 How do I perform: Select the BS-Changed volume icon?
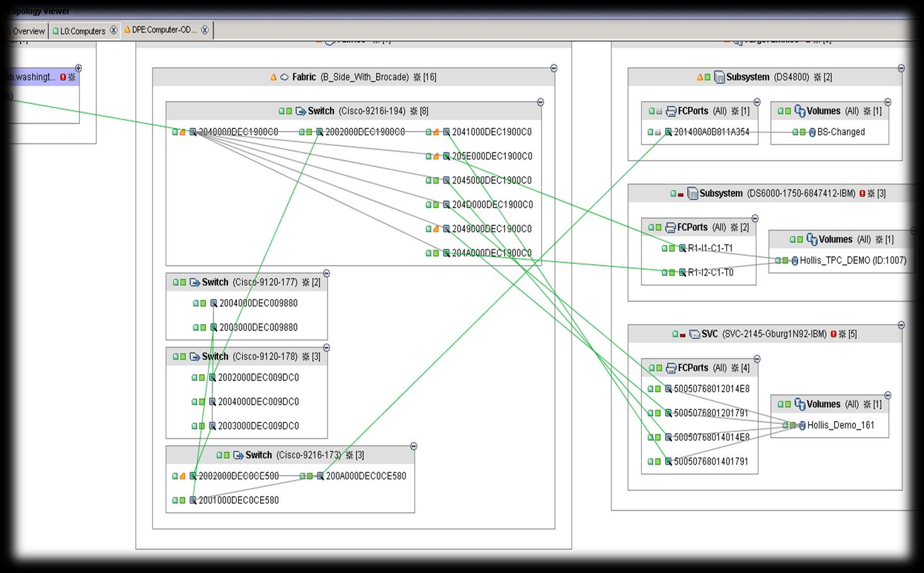click(813, 132)
